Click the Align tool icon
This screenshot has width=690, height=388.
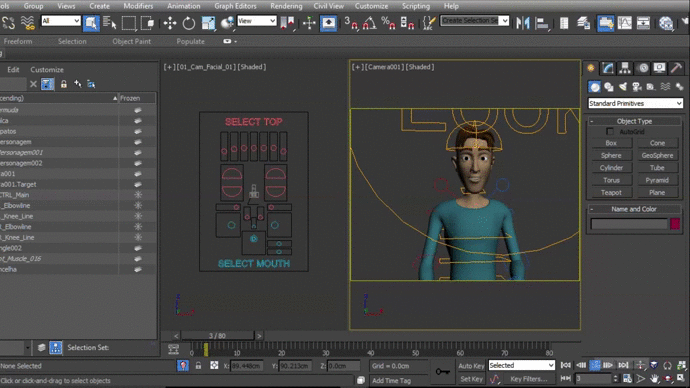tap(542, 23)
